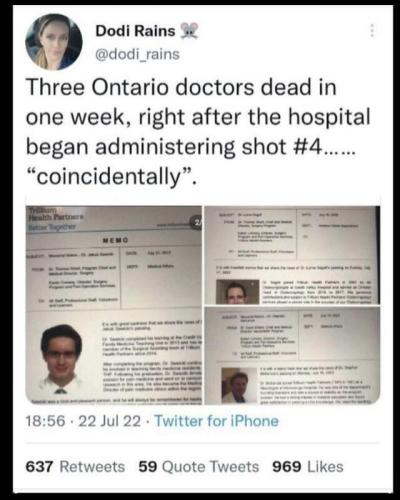The image size is (400, 500).
Task: Open the top-right memo photo
Action: [292, 255]
